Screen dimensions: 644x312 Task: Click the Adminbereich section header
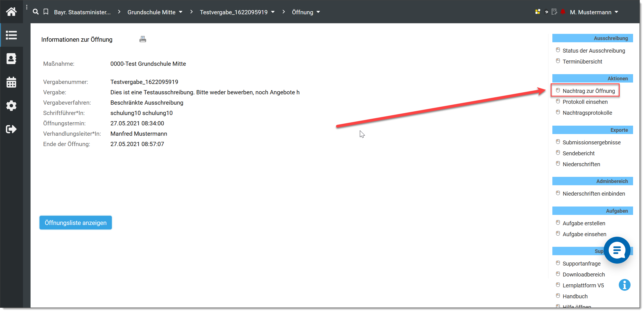592,181
